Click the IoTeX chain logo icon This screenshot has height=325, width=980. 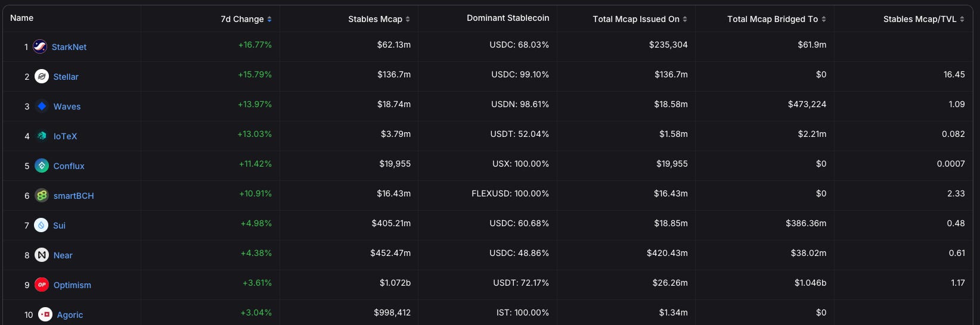tap(42, 136)
